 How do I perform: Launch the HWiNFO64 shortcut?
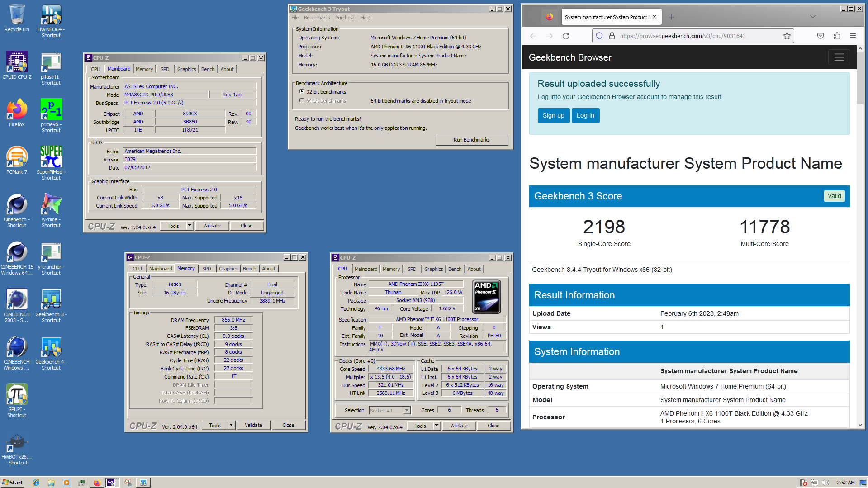pos(51,21)
